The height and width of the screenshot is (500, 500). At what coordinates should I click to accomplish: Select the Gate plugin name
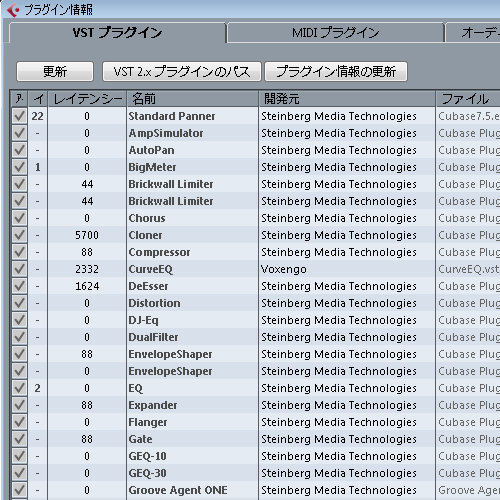[140, 439]
